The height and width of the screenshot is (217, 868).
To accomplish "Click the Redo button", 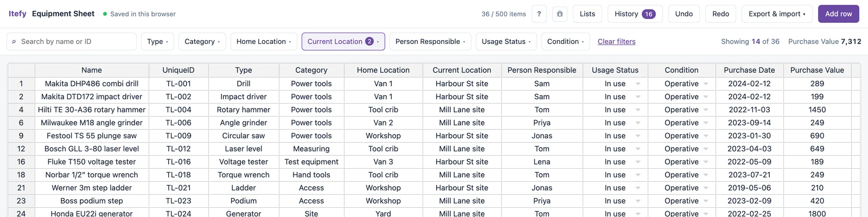I will tap(720, 14).
